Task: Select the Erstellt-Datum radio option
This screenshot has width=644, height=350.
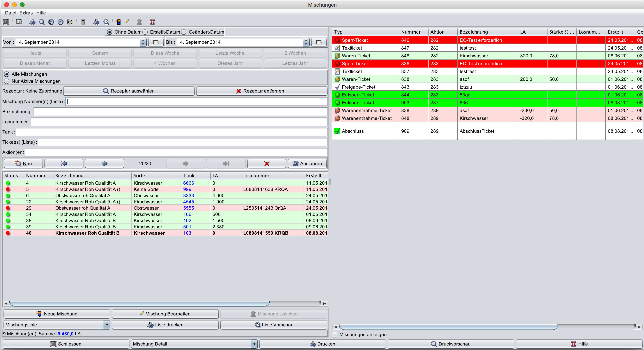Action: pyautogui.click(x=145, y=32)
